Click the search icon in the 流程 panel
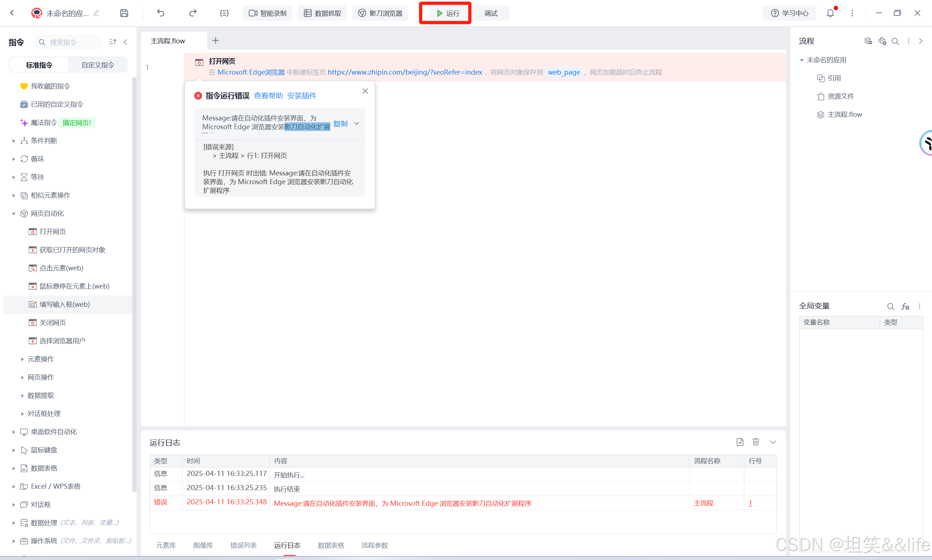This screenshot has width=932, height=560. coord(895,41)
